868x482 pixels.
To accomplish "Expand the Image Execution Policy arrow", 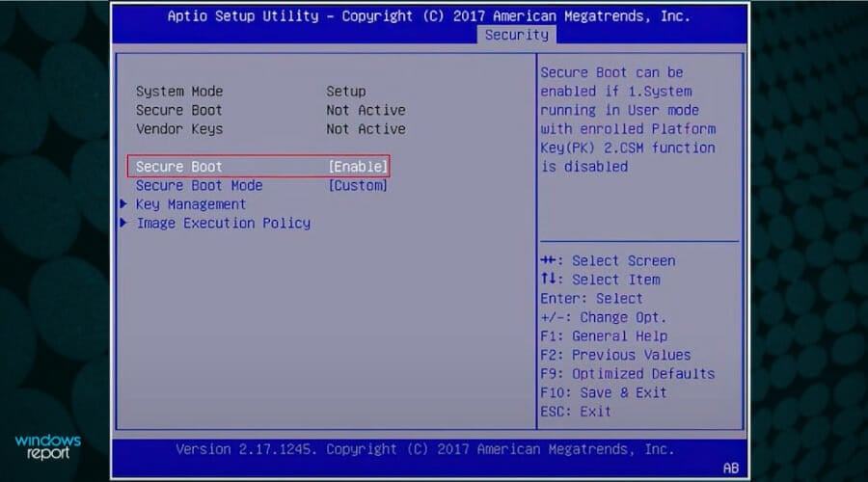I will 123,223.
